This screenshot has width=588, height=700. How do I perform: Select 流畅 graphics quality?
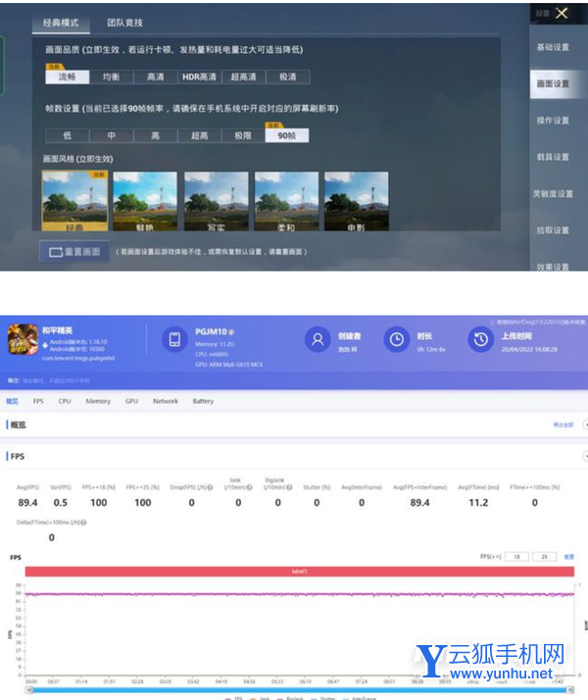tap(68, 76)
